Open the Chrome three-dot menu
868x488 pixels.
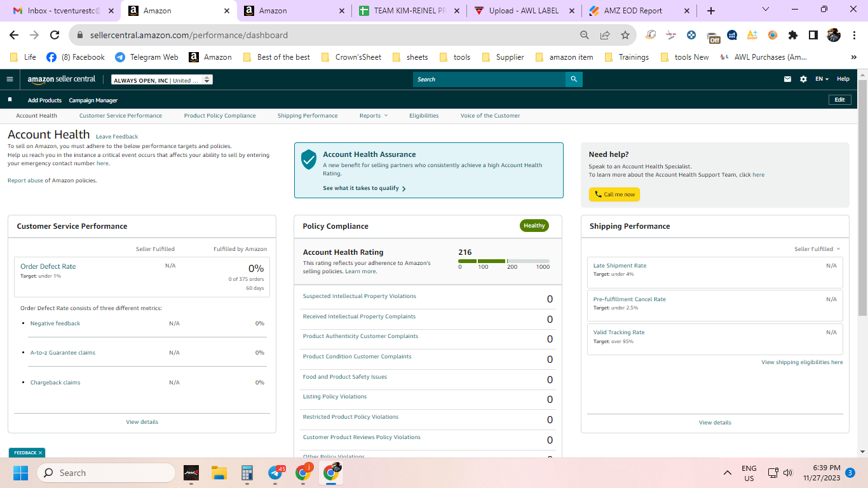coord(853,35)
